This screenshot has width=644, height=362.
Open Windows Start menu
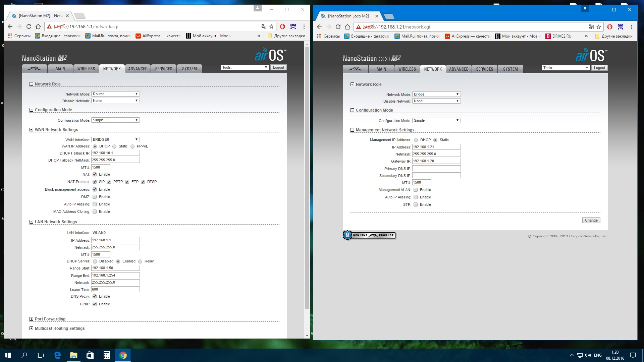point(8,355)
